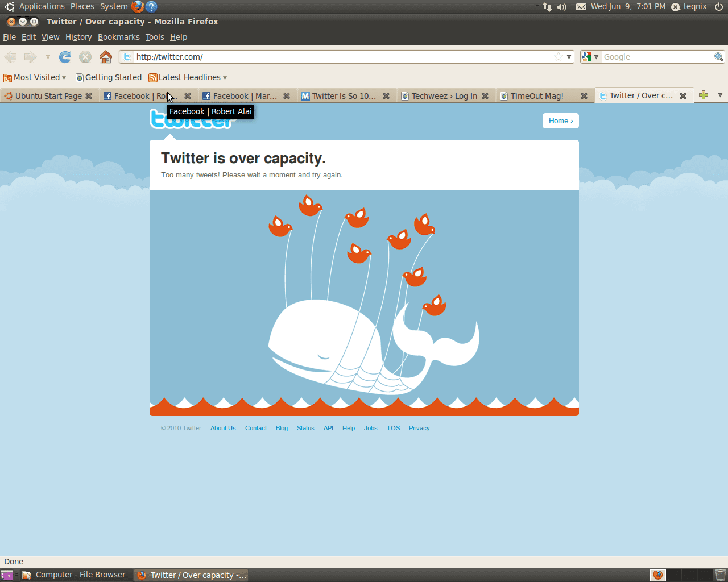Open the Status footer link
Screen dimensions: 728x582
[x=305, y=428]
